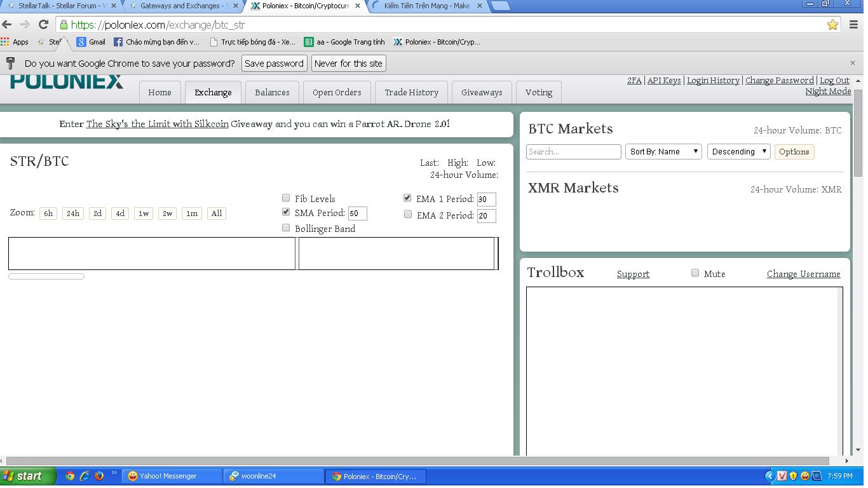
Task: Open the Descending order dropdown
Action: click(x=738, y=151)
